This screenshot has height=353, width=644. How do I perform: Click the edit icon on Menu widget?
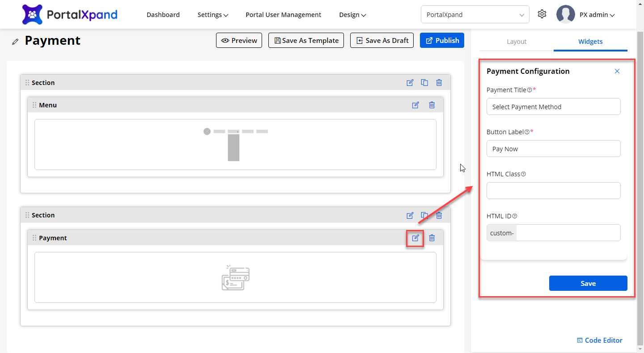click(415, 105)
